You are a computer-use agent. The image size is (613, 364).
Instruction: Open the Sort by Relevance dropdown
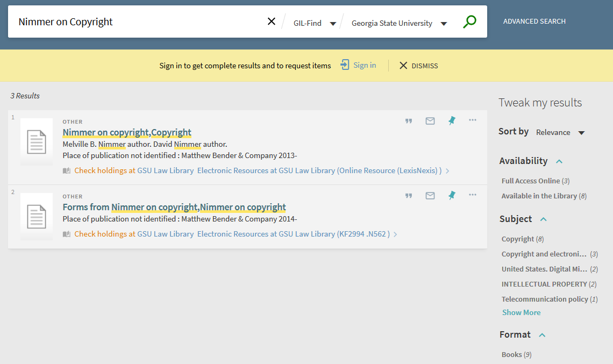(560, 132)
